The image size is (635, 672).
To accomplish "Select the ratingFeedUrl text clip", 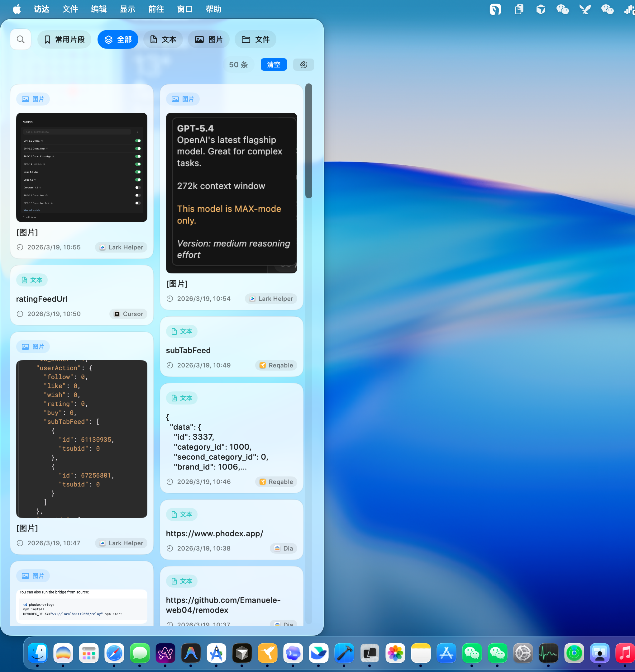I will (x=42, y=299).
